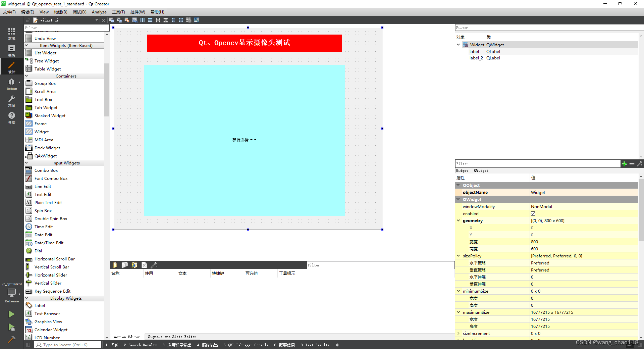Open the Welcome mode in sidebar
Screen dimensions: 644x349
coord(11,34)
